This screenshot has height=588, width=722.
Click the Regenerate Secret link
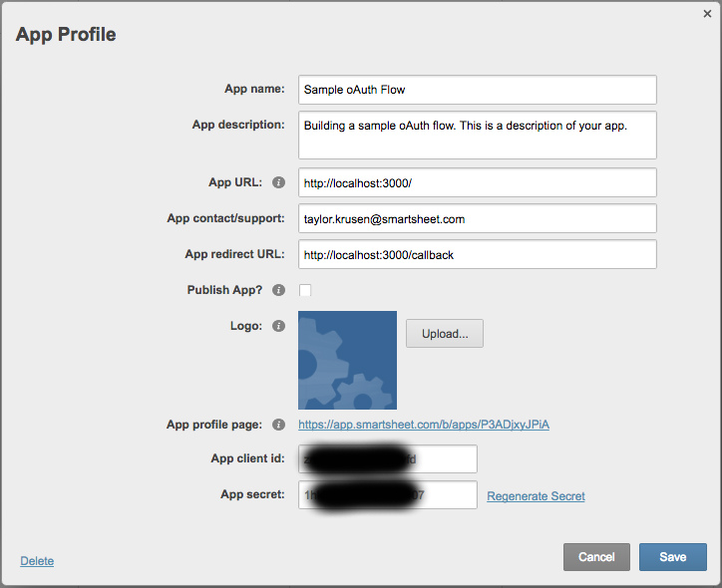(536, 496)
